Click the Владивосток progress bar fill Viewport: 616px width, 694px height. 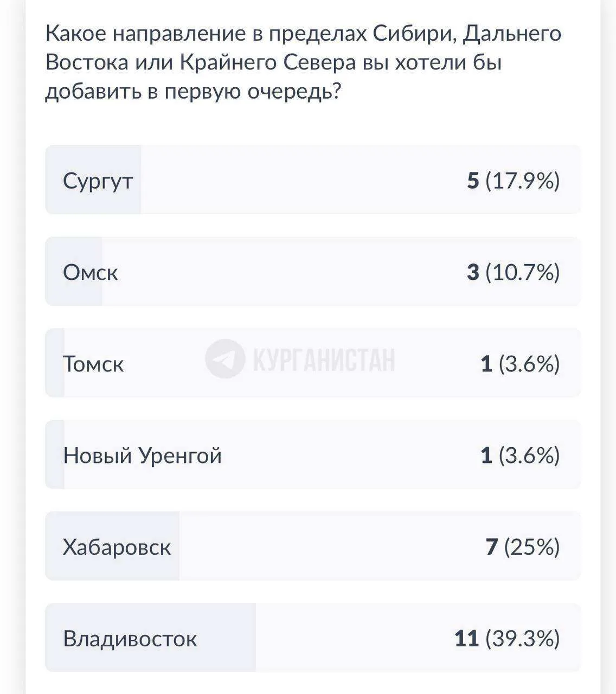pos(150,638)
